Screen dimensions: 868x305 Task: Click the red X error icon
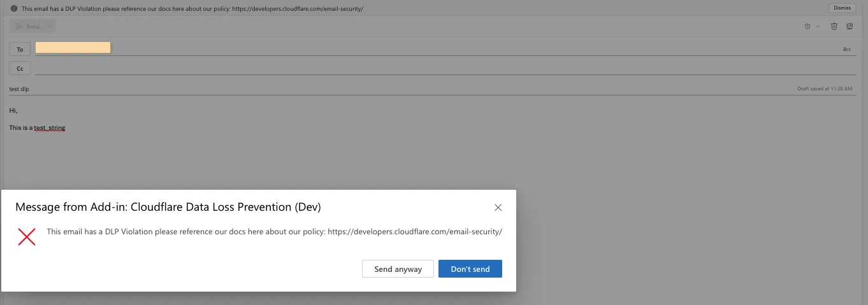[x=27, y=237]
